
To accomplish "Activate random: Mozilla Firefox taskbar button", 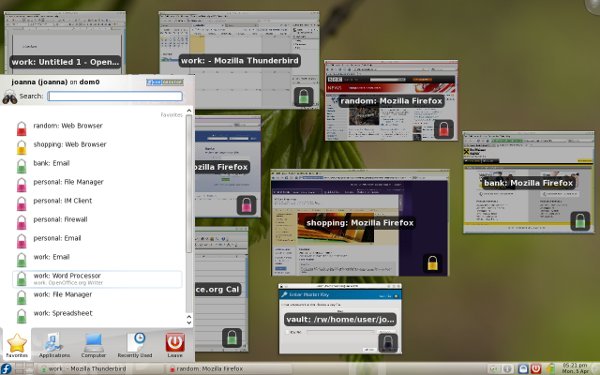I will tap(207, 369).
